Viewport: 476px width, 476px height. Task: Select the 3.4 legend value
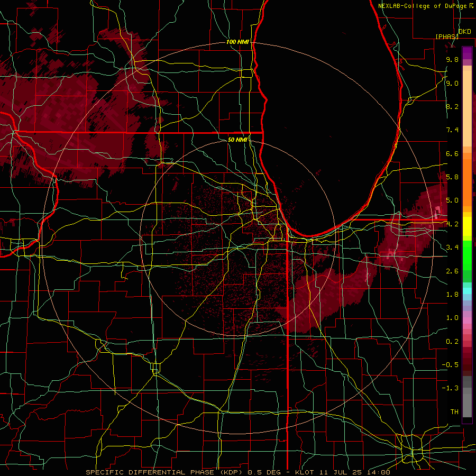452,248
